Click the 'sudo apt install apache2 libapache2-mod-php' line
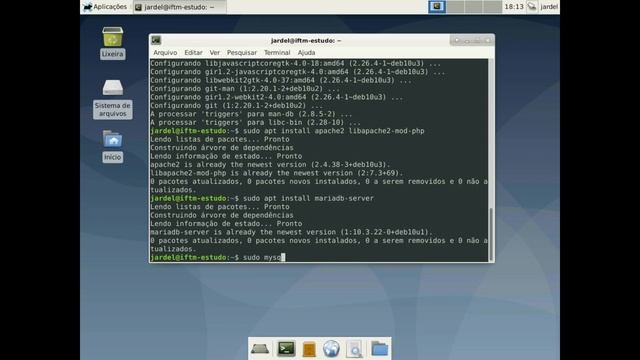The image size is (640, 360). tap(287, 131)
